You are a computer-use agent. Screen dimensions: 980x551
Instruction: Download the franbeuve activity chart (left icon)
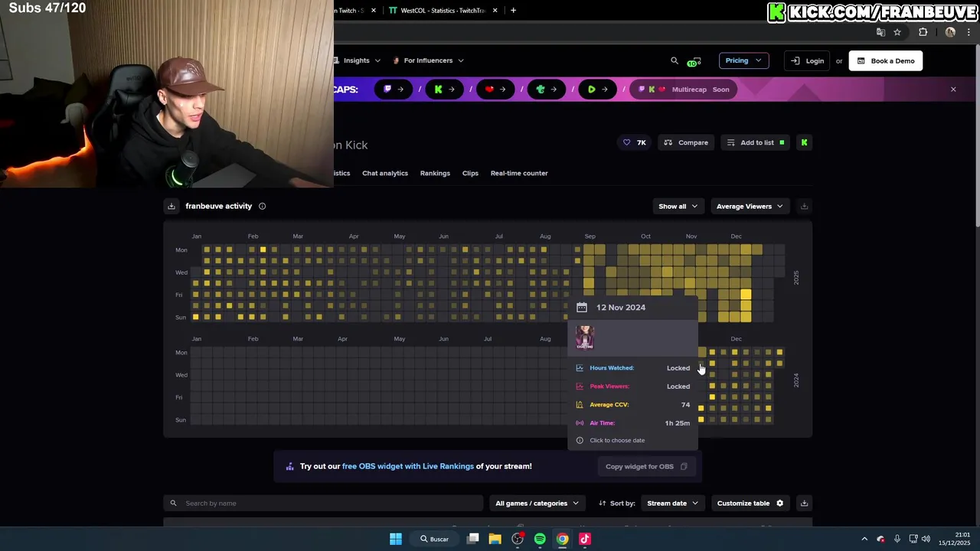click(171, 206)
